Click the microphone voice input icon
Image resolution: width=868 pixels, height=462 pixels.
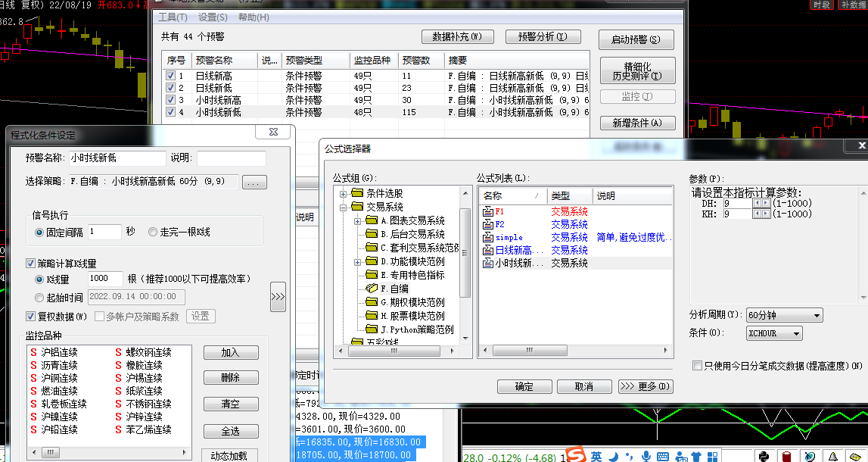coord(646,457)
